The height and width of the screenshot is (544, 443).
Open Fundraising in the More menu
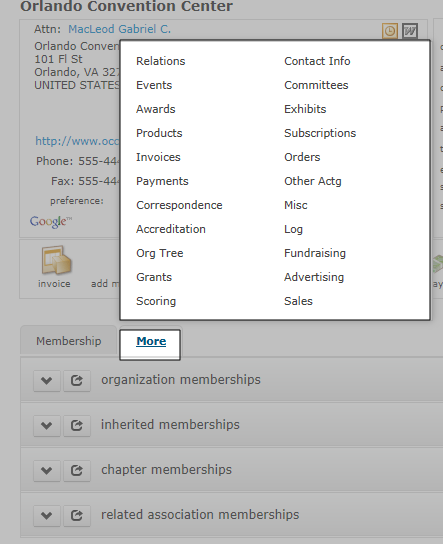(315, 253)
